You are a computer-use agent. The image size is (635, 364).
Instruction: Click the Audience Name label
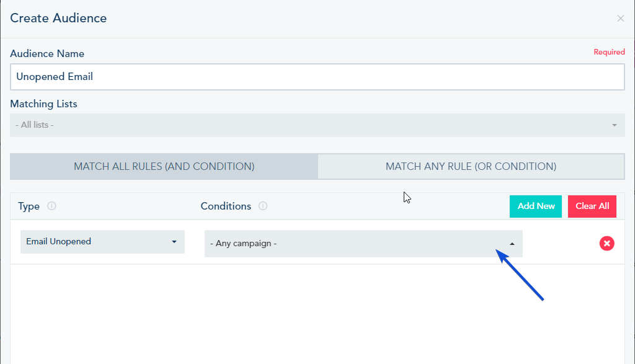pos(47,54)
